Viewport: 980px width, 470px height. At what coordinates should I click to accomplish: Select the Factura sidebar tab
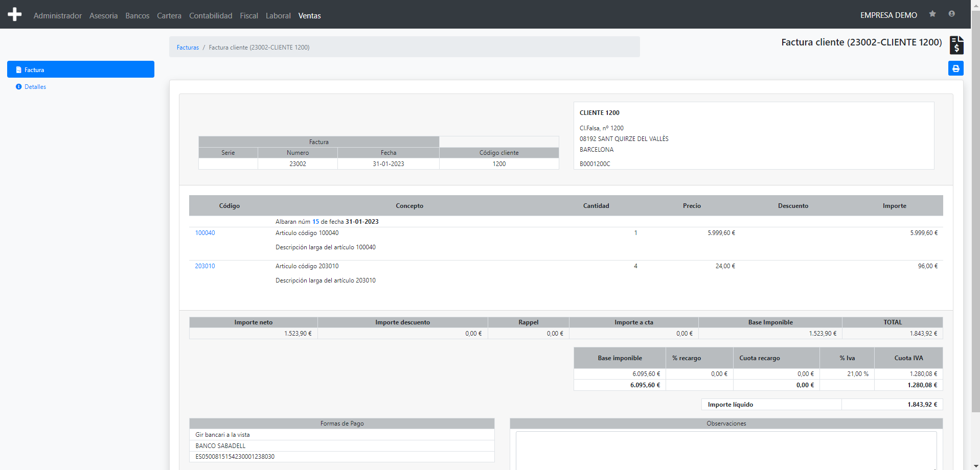[x=81, y=69]
